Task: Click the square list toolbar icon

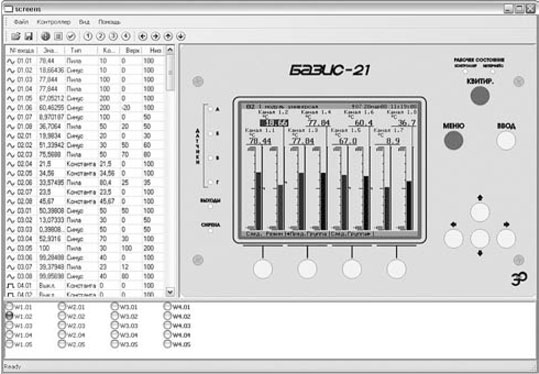Action: (x=58, y=36)
